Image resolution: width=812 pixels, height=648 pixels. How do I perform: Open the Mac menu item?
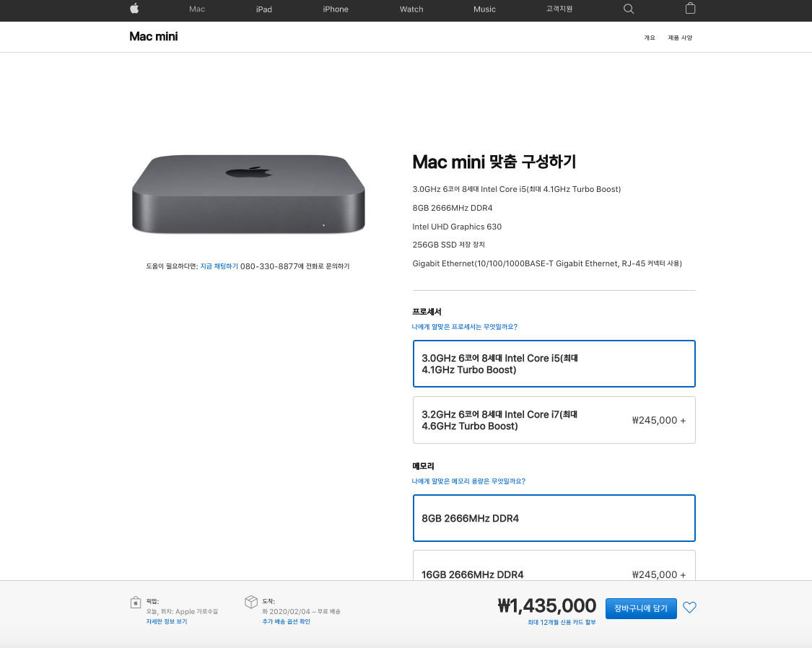tap(197, 9)
